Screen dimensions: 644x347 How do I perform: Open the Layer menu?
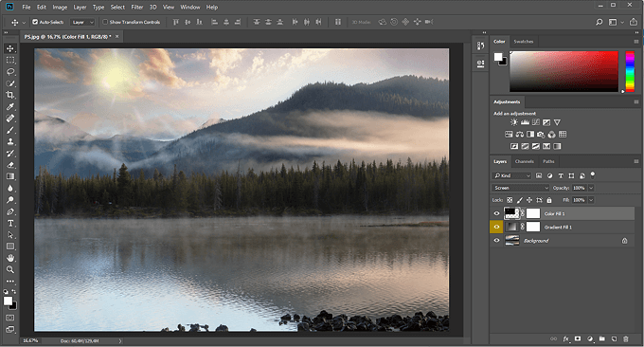[80, 8]
